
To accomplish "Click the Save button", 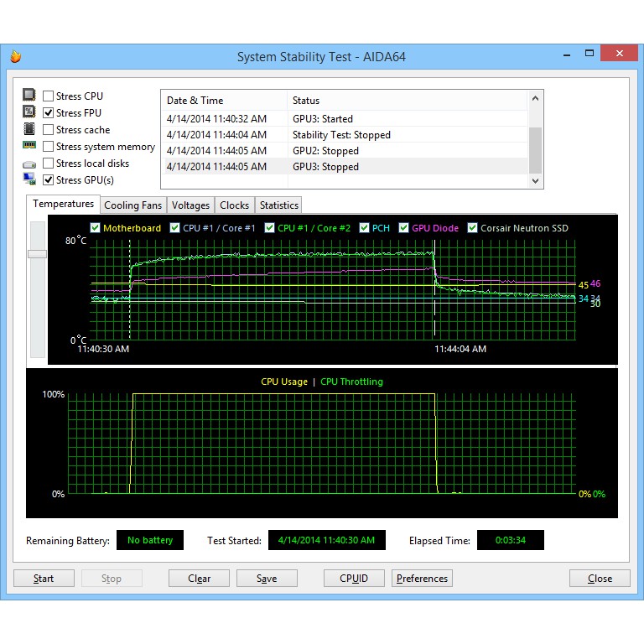I will (x=267, y=579).
